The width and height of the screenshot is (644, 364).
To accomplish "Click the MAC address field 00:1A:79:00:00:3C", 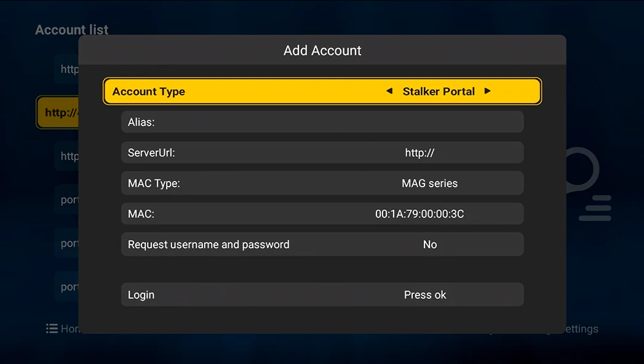I will [x=322, y=214].
